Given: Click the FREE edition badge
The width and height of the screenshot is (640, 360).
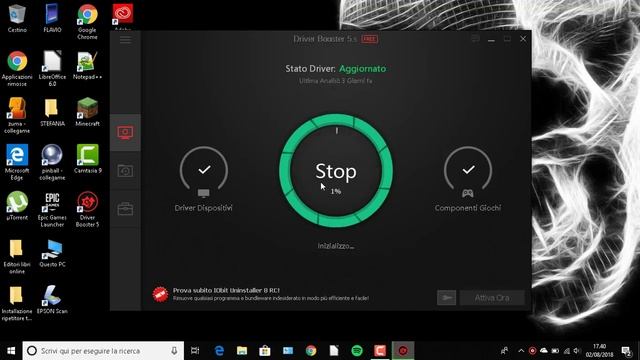Looking at the screenshot, I should 369,39.
